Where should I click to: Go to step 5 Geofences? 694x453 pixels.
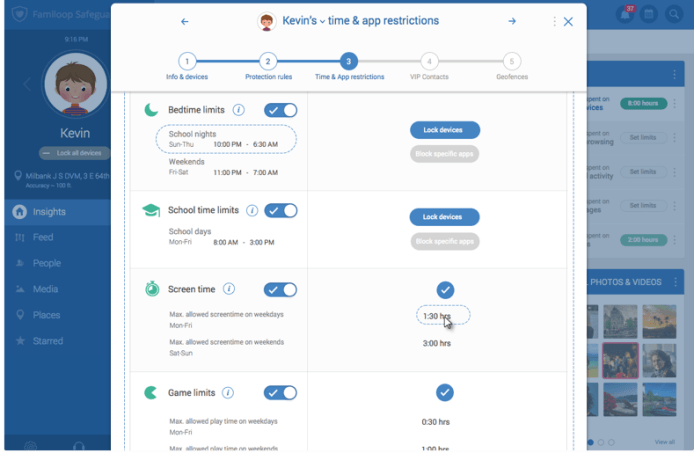pyautogui.click(x=512, y=62)
